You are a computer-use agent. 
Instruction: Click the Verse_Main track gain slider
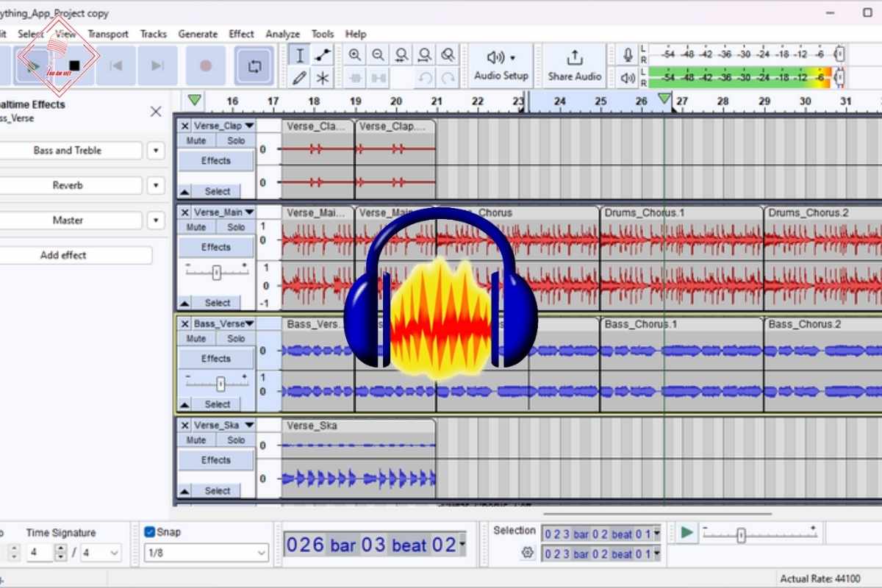[216, 273]
